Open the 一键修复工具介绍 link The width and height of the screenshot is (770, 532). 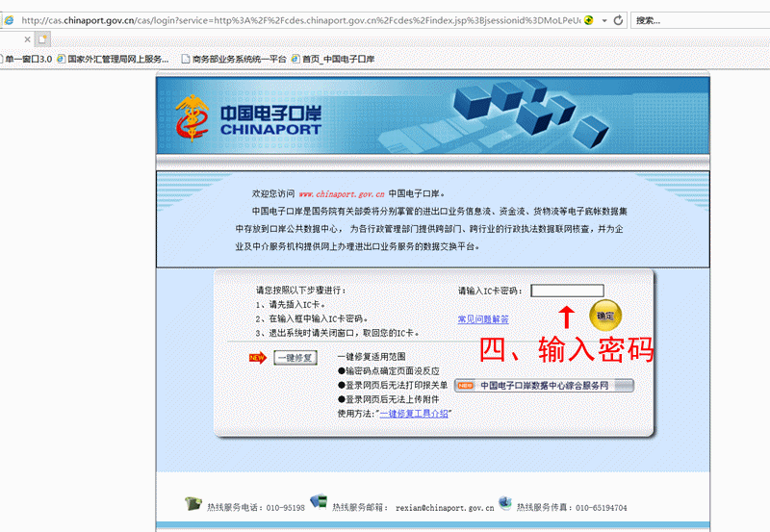point(414,413)
